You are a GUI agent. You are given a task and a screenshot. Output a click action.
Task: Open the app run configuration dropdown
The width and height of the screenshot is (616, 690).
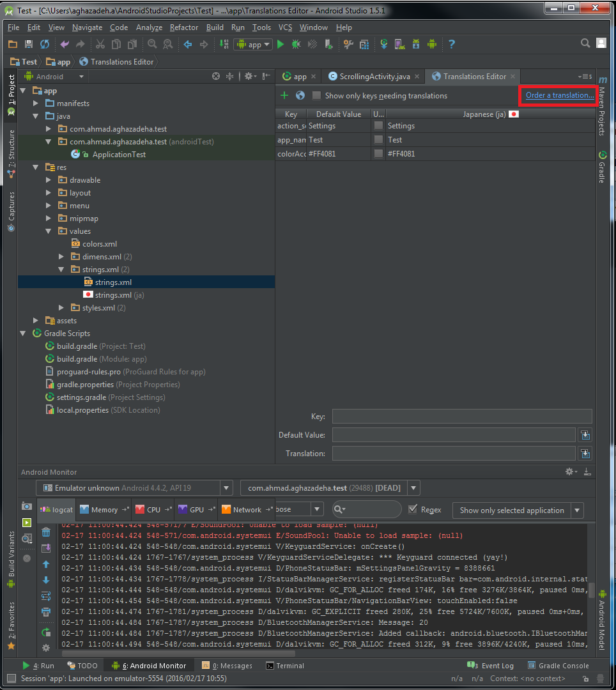tap(253, 45)
